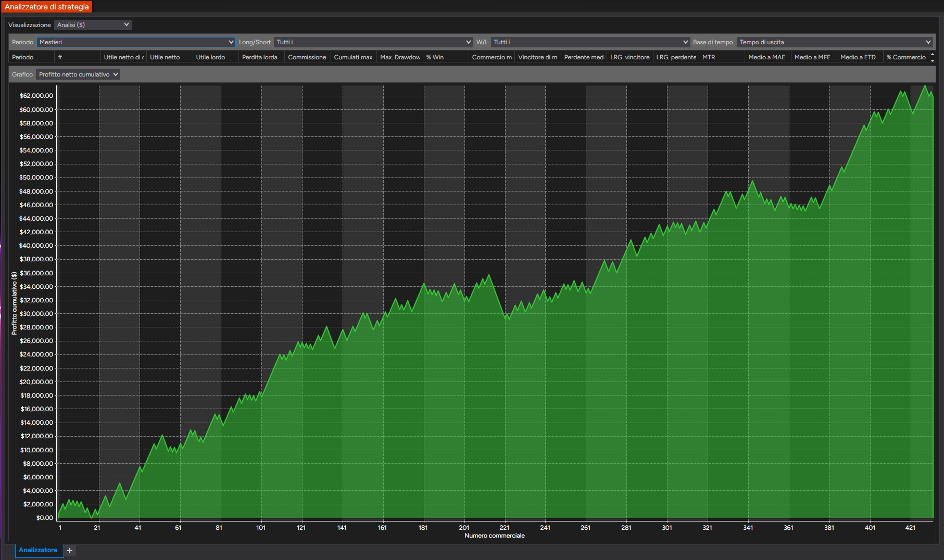Sort by the Max. Drawdow column header
944x560 pixels.
coord(400,57)
